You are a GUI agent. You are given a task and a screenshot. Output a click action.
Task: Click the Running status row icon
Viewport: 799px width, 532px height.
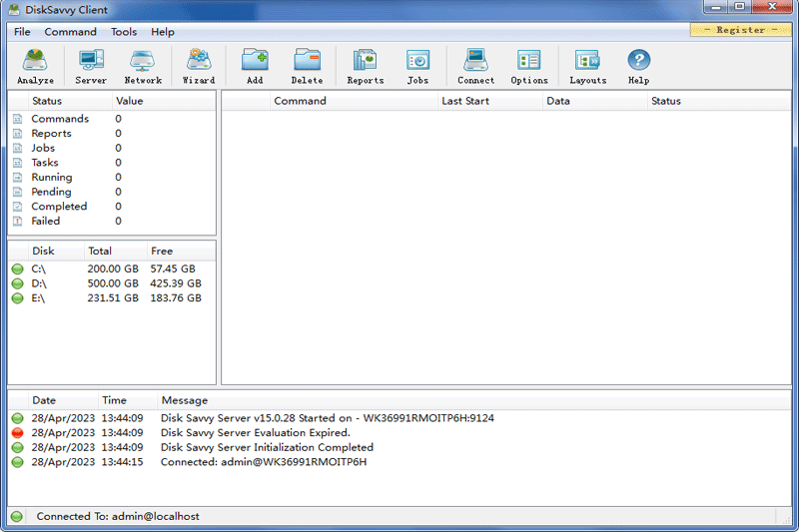click(18, 177)
